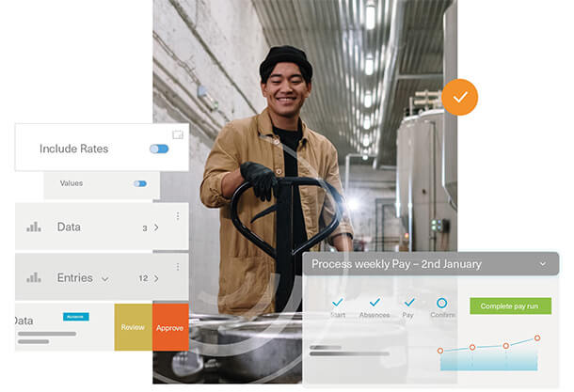
Task: Click the Values label
Action: click(x=72, y=183)
